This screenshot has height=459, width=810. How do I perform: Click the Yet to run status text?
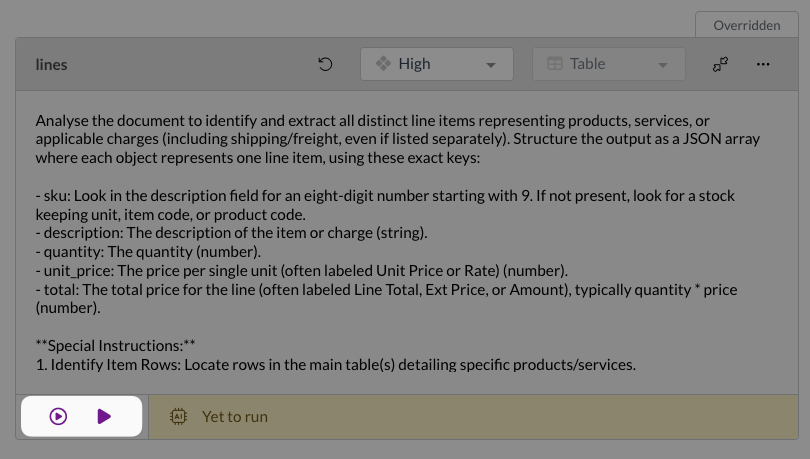tap(235, 416)
